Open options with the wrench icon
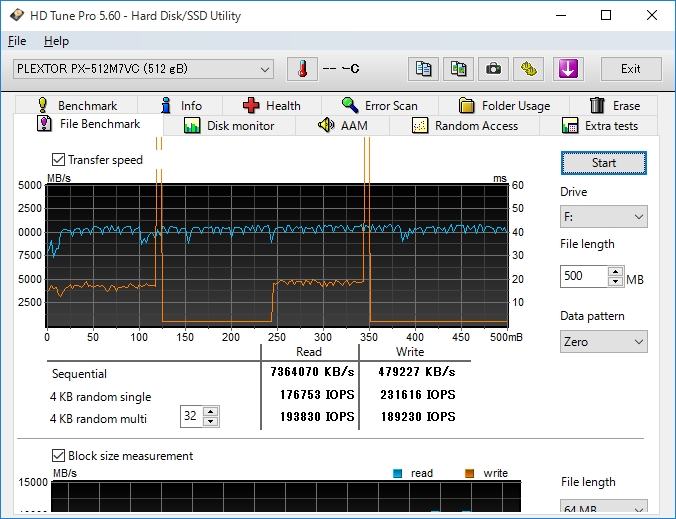 [529, 69]
